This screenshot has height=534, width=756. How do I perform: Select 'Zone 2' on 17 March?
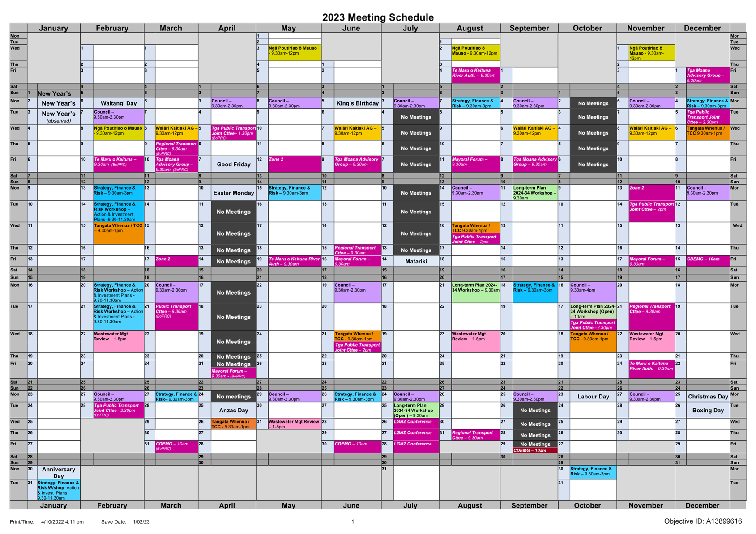click(176, 261)
